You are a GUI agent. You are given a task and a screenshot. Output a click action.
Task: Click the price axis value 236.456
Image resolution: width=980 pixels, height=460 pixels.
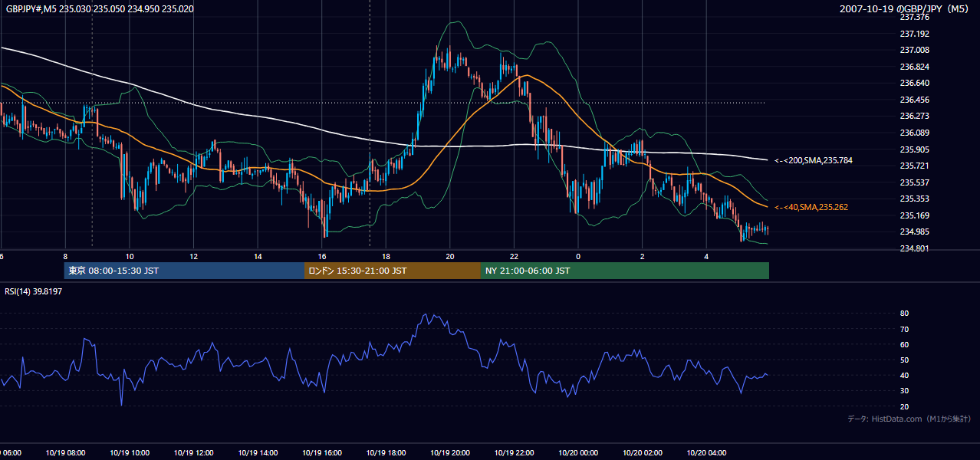[x=914, y=100]
